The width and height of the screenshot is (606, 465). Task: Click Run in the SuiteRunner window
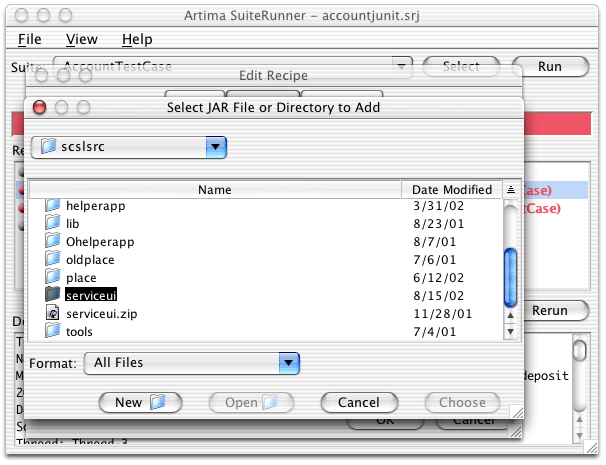click(550, 66)
